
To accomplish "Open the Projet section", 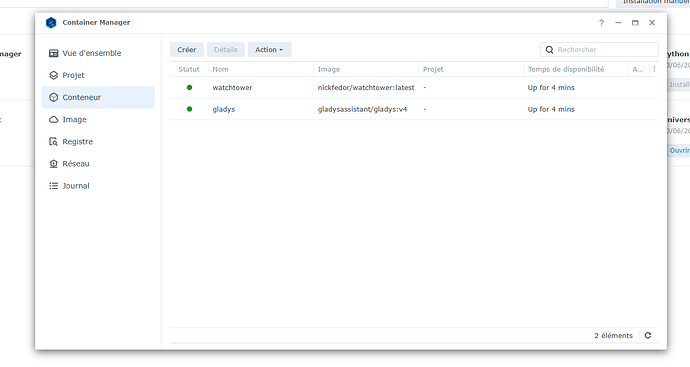I will point(98,75).
